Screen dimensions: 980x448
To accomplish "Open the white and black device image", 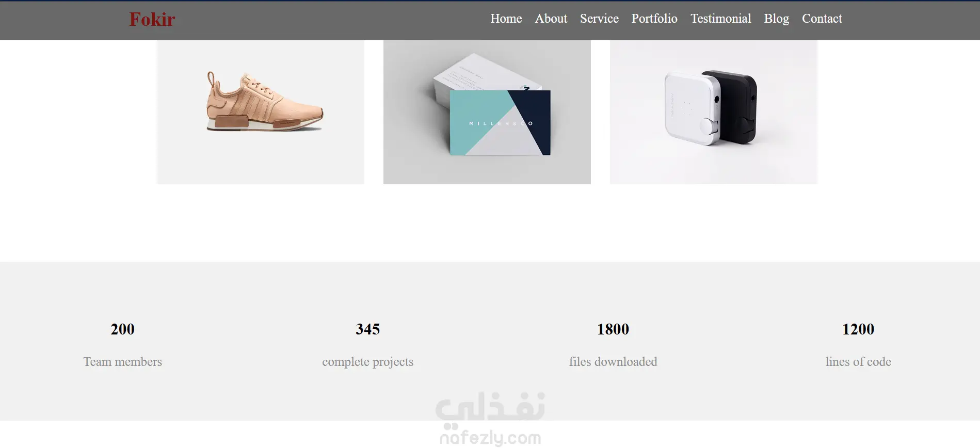I will point(714,112).
